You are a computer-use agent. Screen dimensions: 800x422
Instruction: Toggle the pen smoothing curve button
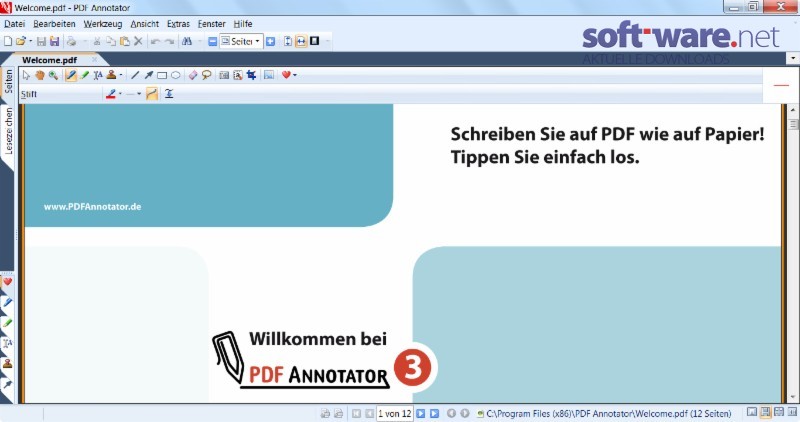click(x=152, y=94)
